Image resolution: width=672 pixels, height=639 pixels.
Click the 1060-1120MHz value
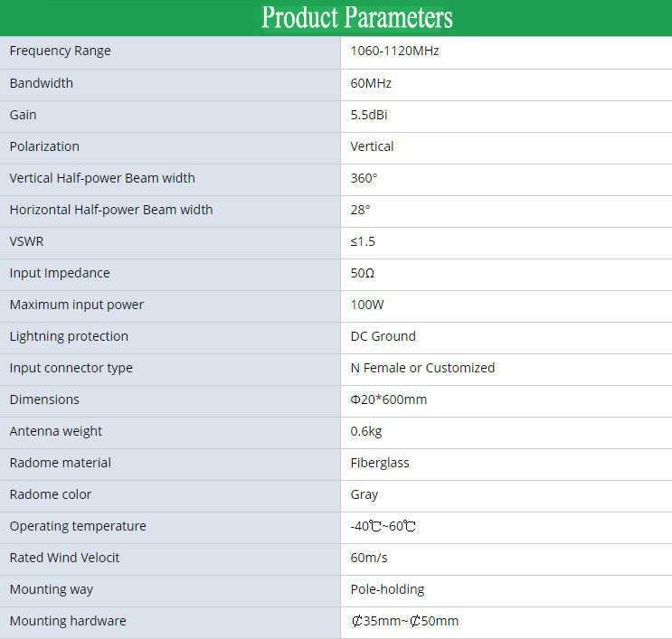pyautogui.click(x=394, y=52)
